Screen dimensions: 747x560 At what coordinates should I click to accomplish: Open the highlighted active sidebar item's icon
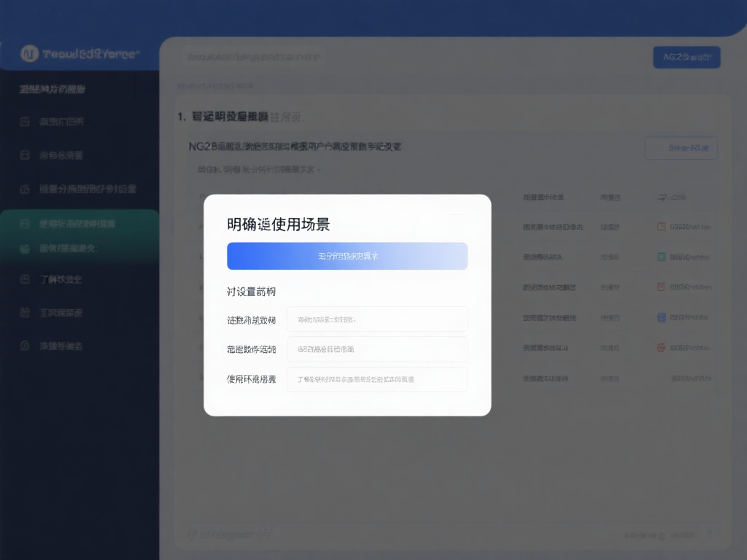click(x=25, y=223)
